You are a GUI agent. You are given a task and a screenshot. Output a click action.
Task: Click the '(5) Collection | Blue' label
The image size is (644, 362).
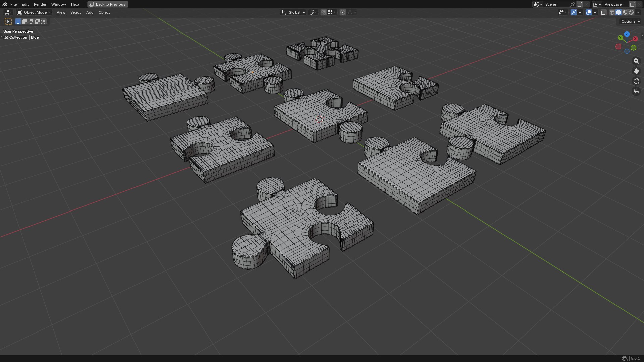(21, 37)
